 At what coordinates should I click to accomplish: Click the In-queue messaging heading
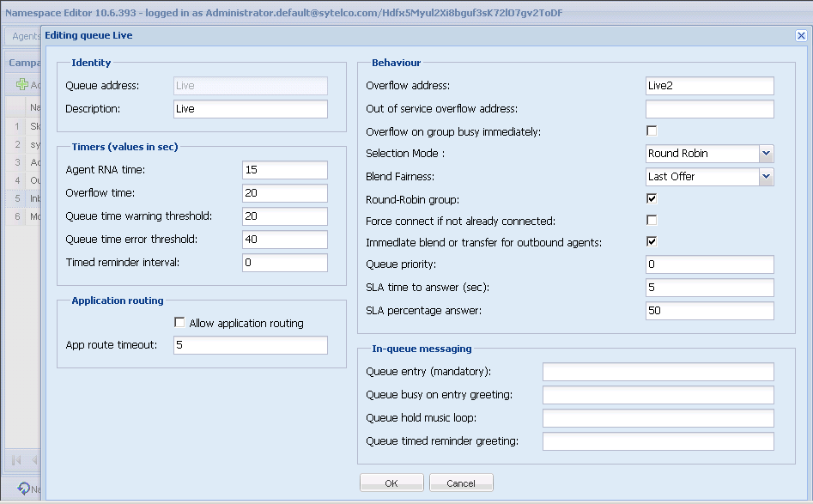tap(422, 349)
